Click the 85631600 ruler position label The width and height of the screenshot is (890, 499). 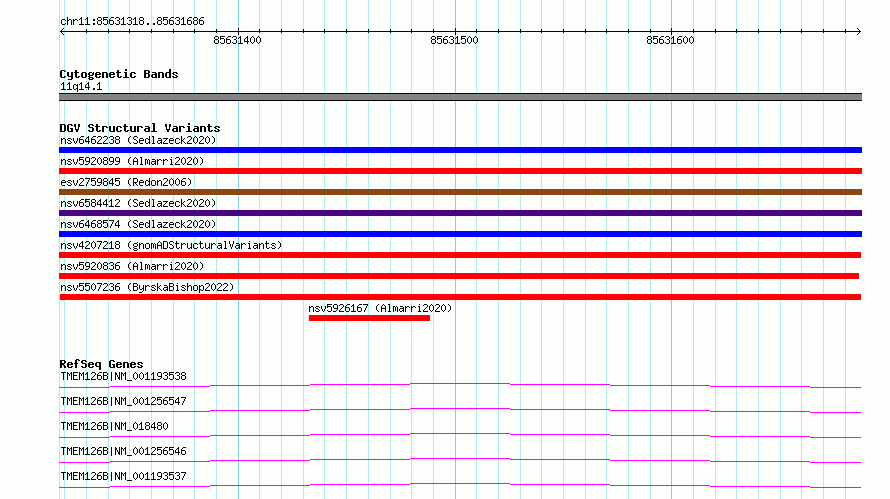(670, 40)
